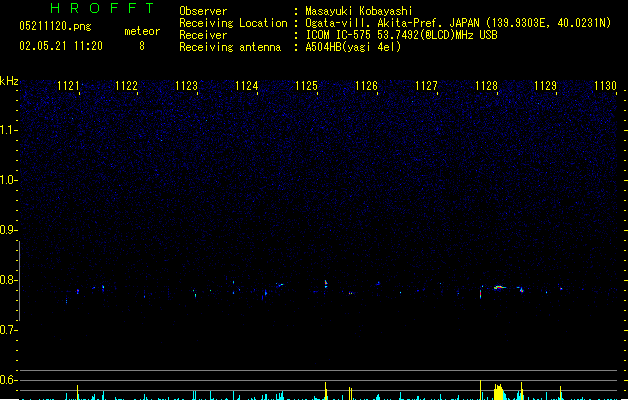Click the large yellow intensity peak after 1128

[x=499, y=392]
